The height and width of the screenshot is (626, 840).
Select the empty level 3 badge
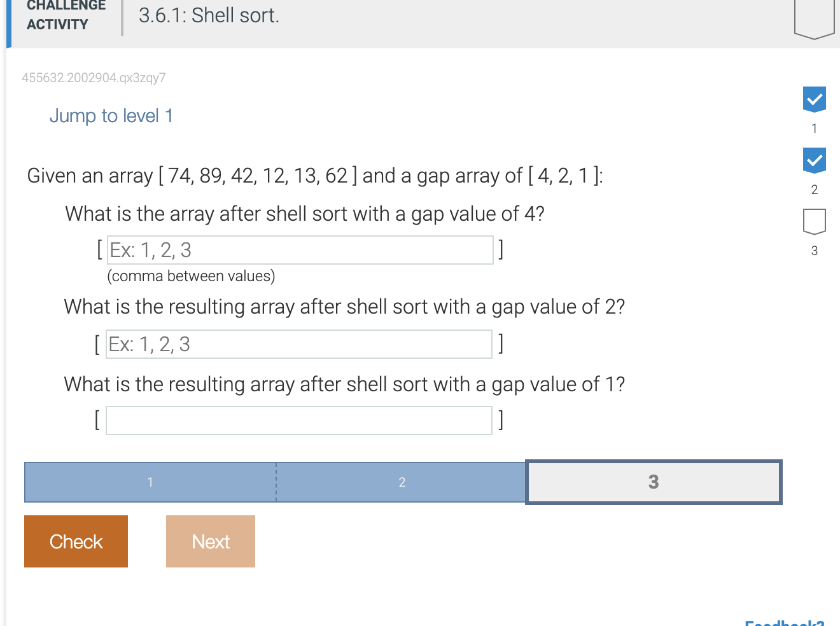click(814, 221)
